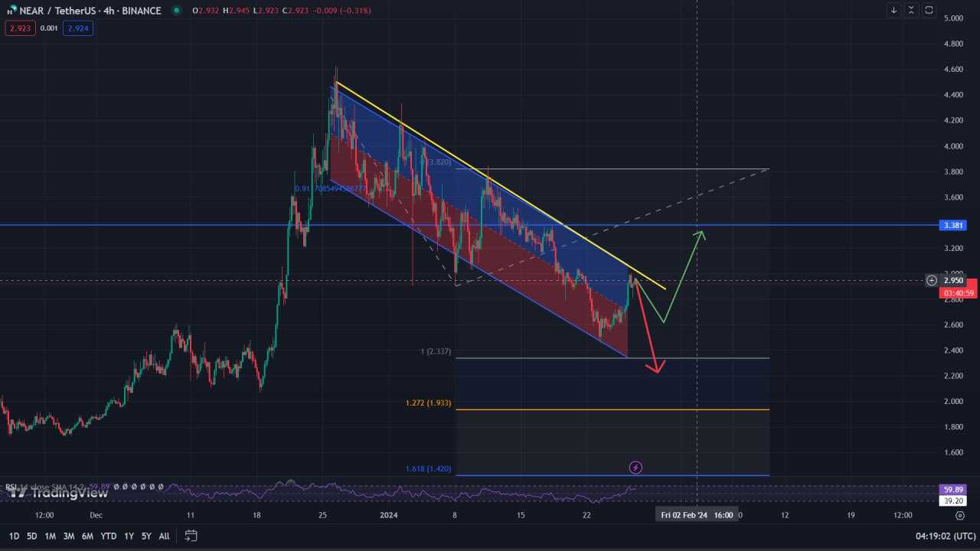This screenshot has width=980, height=551.
Task: Click the plus icon beside the 2.950 price
Action: point(931,280)
